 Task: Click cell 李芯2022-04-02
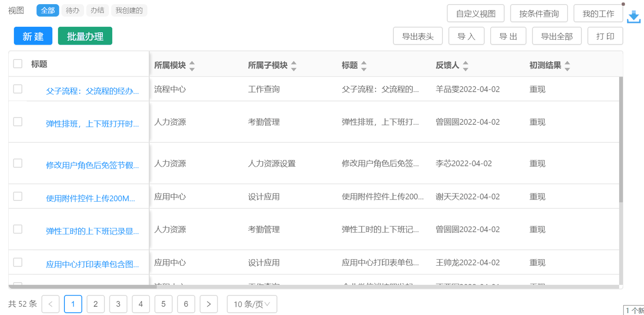[x=464, y=163]
